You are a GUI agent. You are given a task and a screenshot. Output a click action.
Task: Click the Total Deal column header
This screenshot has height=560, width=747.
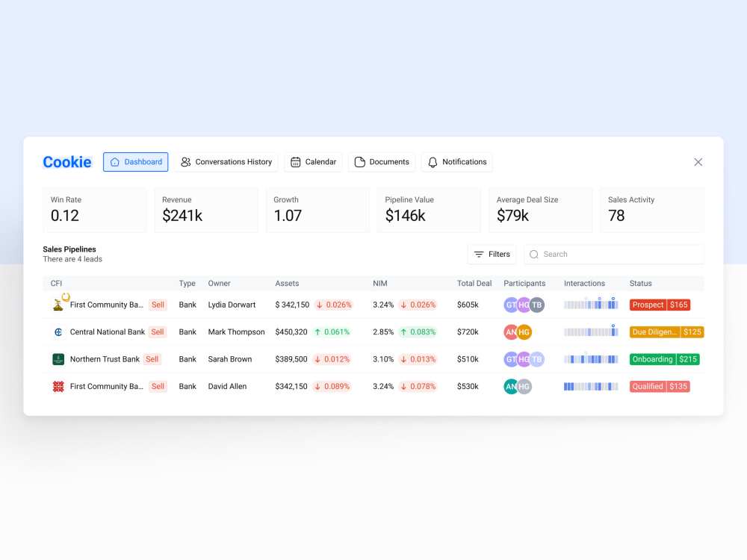474,283
